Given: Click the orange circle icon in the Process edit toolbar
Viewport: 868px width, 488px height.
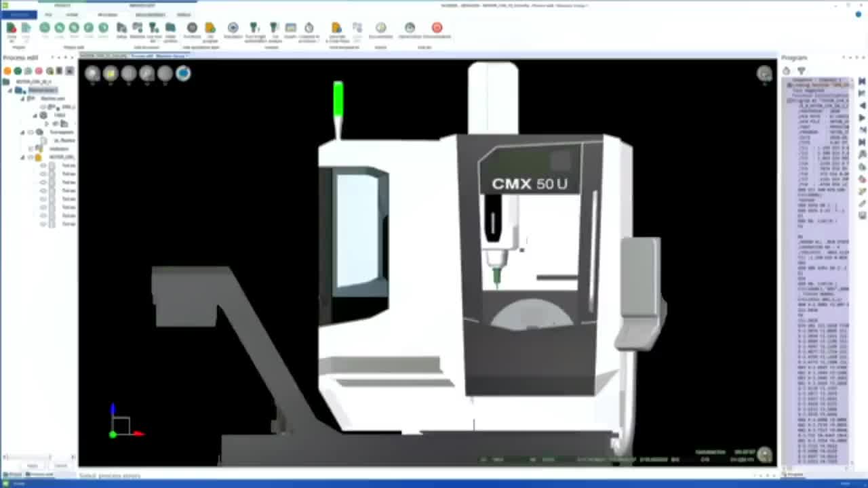Looking at the screenshot, I should (7, 71).
